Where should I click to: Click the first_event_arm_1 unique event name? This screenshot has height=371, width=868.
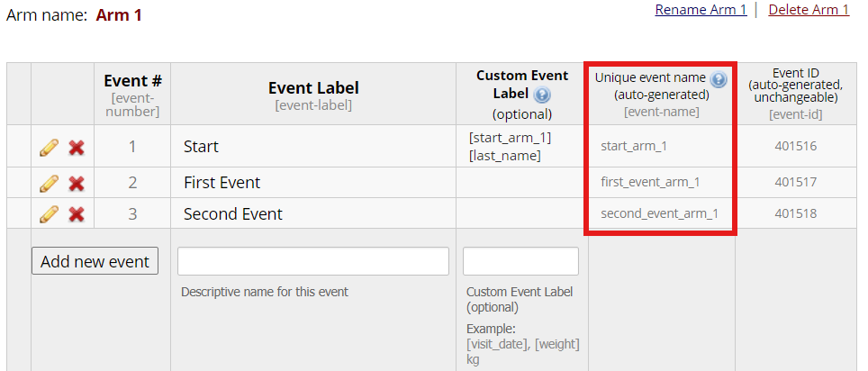[649, 182]
